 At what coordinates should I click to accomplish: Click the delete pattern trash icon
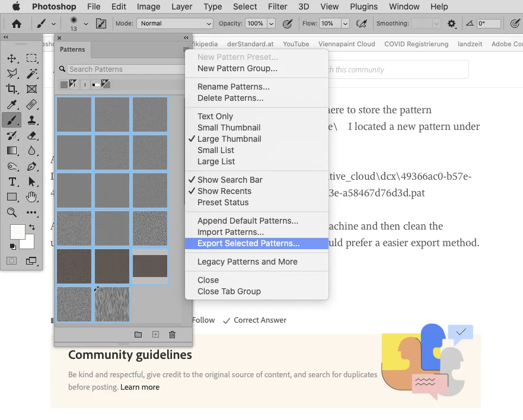(172, 334)
